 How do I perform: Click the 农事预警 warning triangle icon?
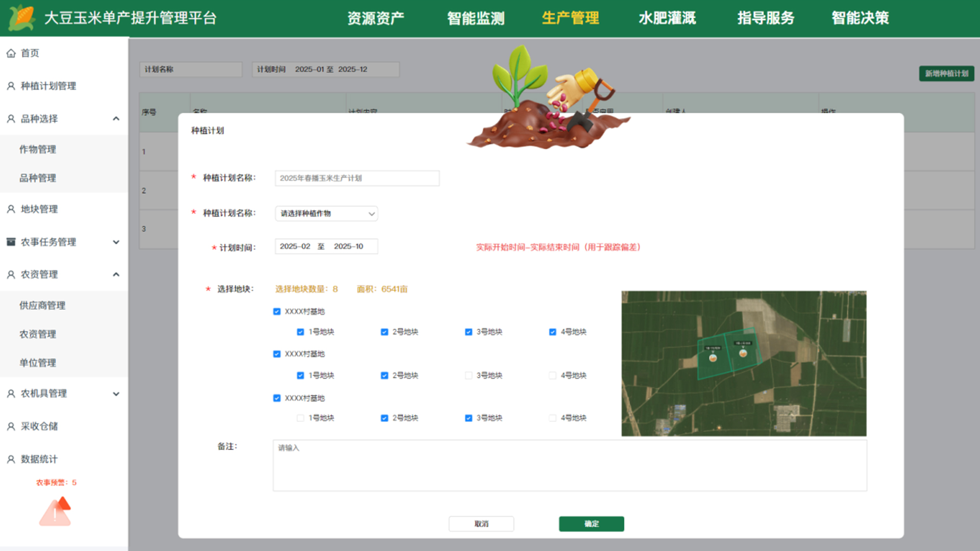[x=55, y=512]
